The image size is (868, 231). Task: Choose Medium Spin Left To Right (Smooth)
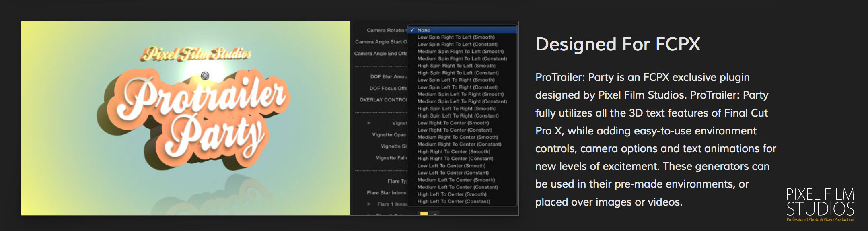coord(461,95)
